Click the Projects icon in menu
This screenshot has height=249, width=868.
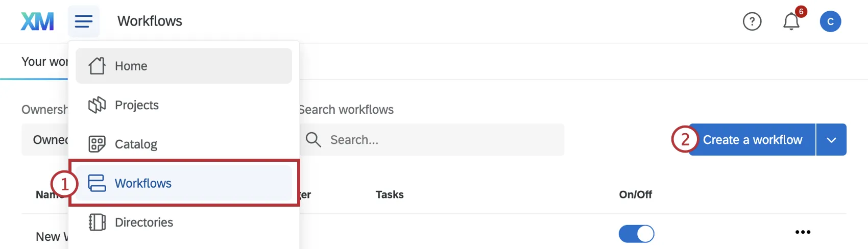(x=97, y=105)
